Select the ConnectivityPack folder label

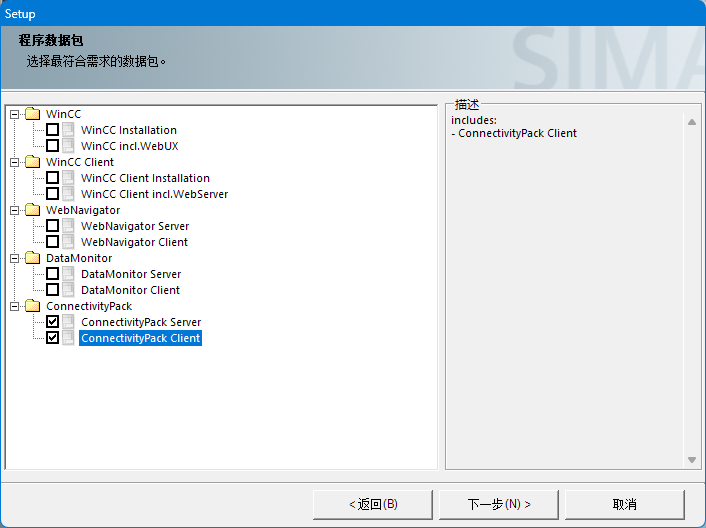click(89, 306)
